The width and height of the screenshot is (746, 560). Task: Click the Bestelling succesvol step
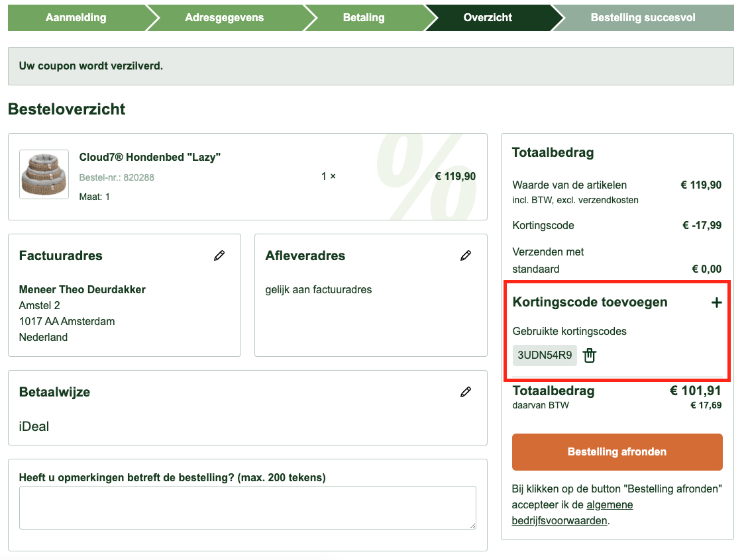[x=643, y=18]
